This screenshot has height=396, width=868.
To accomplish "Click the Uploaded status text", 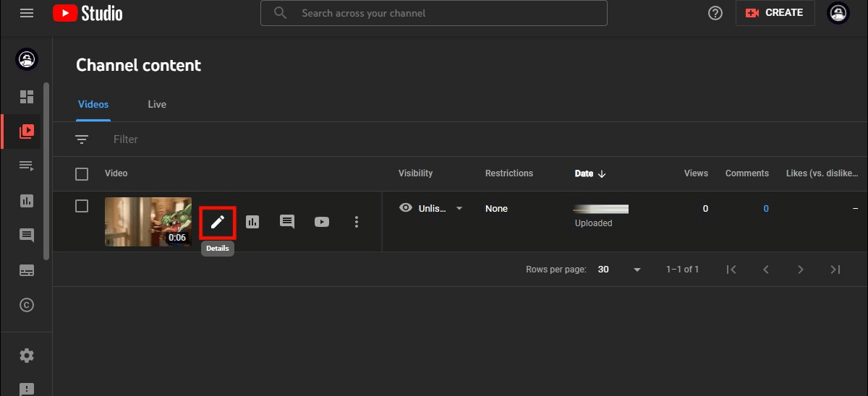I will pyautogui.click(x=593, y=223).
